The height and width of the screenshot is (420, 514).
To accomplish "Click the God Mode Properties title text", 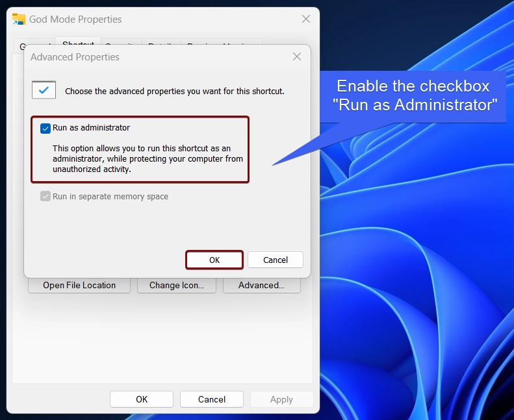I will tap(75, 19).
